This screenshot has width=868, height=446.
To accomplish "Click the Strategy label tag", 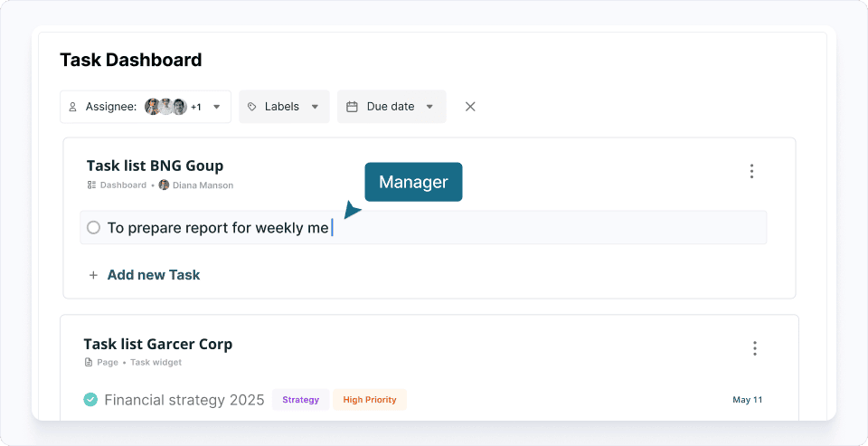I will [x=300, y=400].
